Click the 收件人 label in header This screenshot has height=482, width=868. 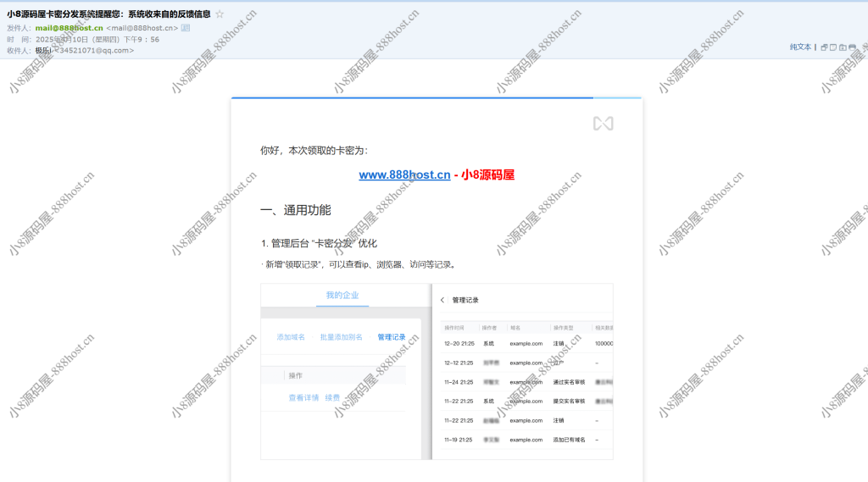[x=19, y=50]
